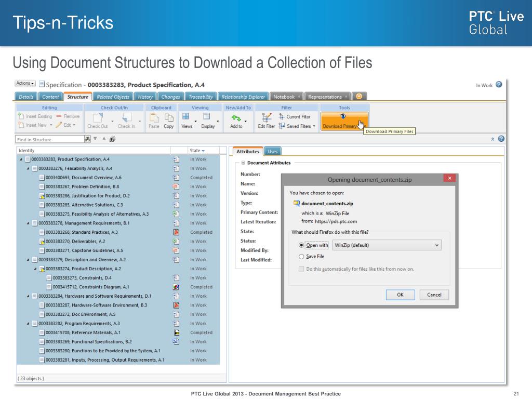Click the Check In icon

[127, 117]
